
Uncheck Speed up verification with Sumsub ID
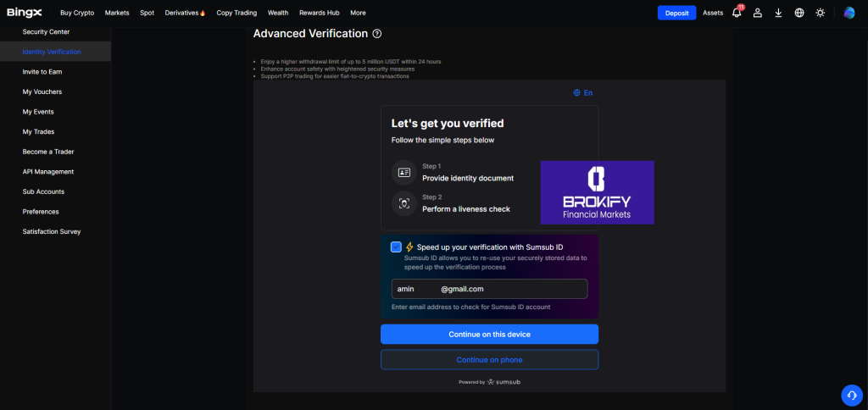396,247
